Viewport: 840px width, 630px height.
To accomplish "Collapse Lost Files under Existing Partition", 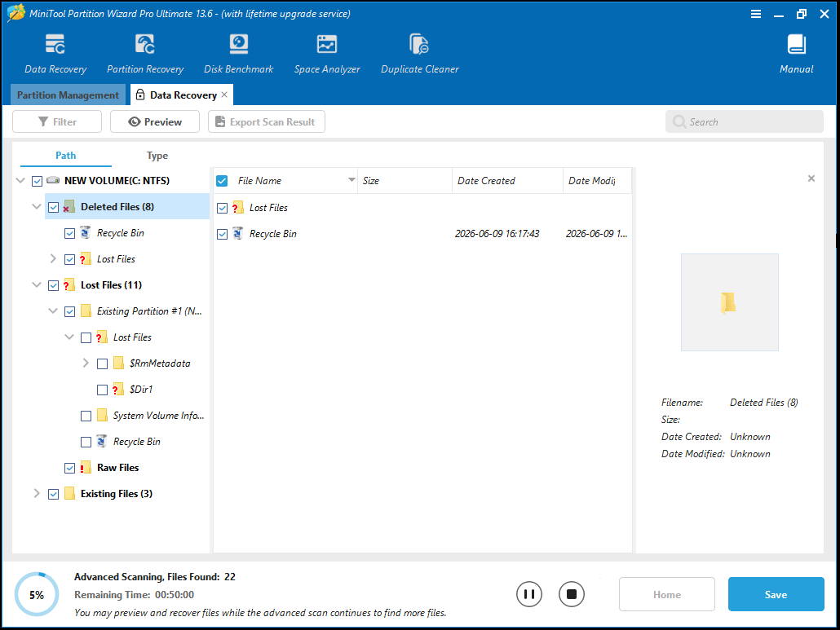I will point(69,337).
